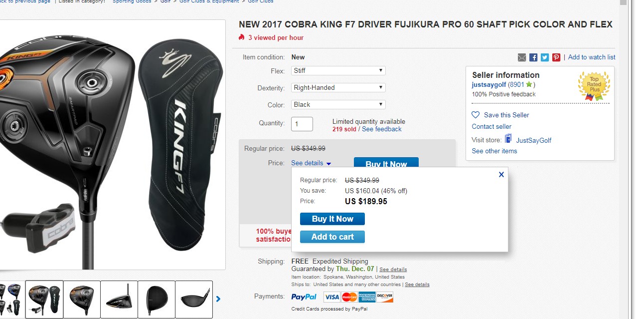The height and width of the screenshot is (319, 644).
Task: Click the store door icon
Action: tap(508, 139)
